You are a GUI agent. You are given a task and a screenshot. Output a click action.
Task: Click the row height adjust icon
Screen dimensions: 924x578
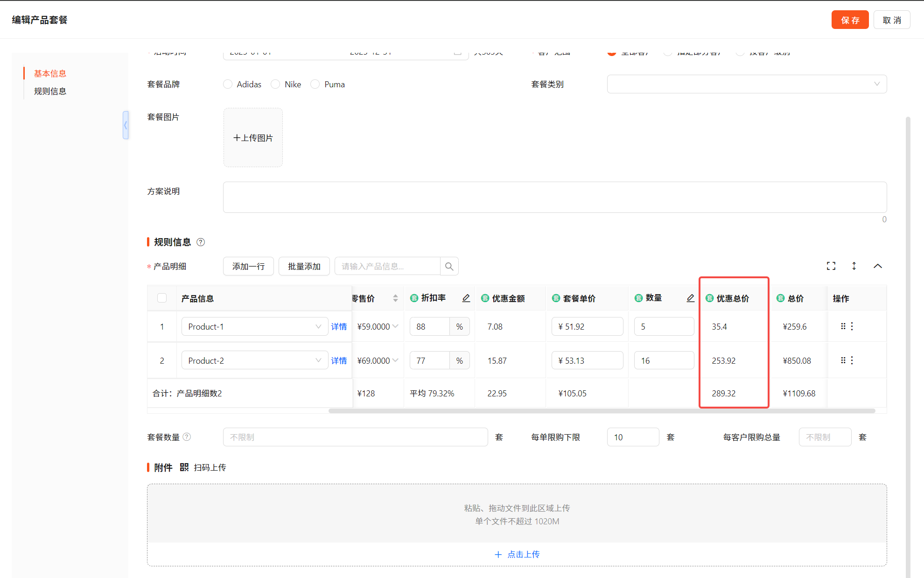854,266
